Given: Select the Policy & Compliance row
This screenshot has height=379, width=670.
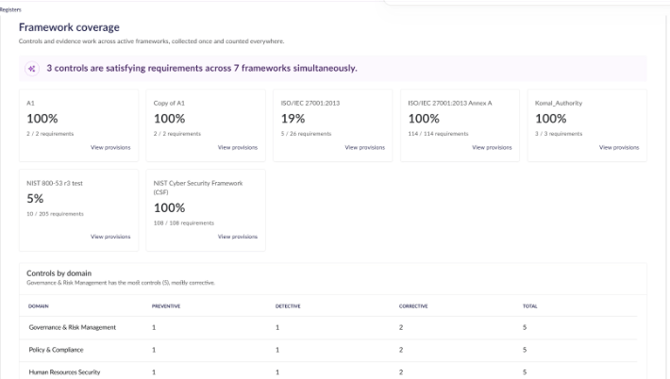Looking at the screenshot, I should coord(328,350).
